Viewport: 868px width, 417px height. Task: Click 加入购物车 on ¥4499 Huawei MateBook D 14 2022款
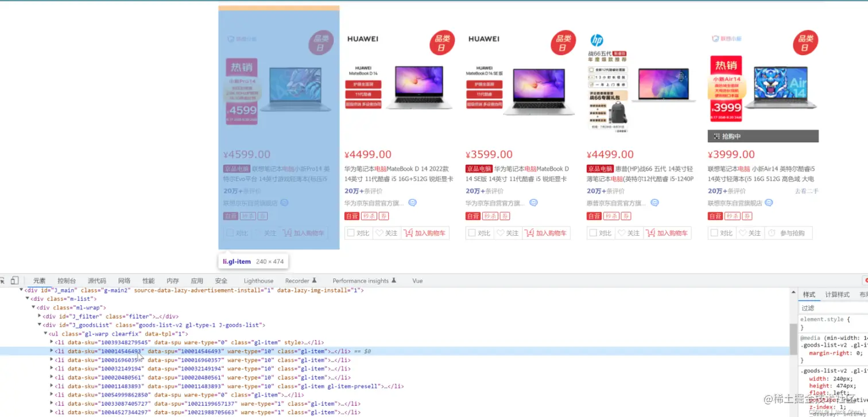click(425, 233)
